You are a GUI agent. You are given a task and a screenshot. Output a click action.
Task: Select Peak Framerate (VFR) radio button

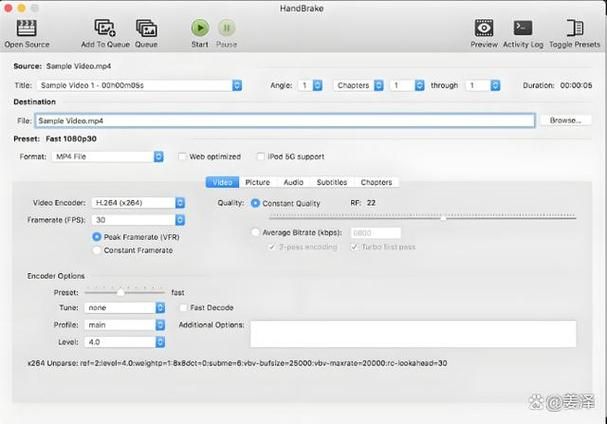(x=96, y=237)
